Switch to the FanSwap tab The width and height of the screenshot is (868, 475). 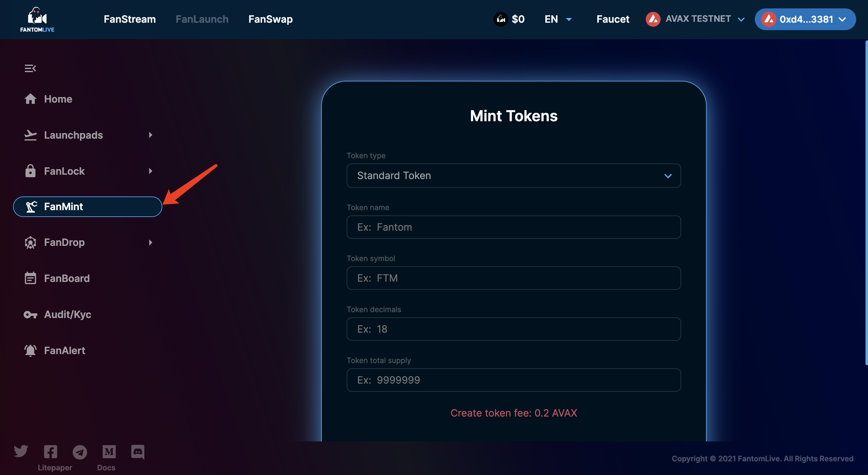270,19
